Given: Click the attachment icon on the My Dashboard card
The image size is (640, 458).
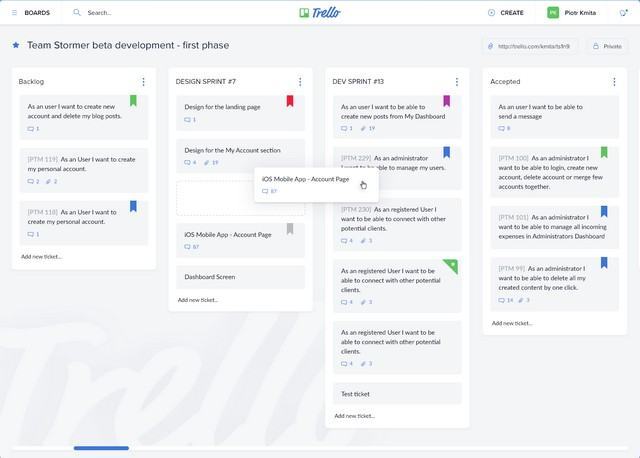Looking at the screenshot, I should pyautogui.click(x=363, y=128).
